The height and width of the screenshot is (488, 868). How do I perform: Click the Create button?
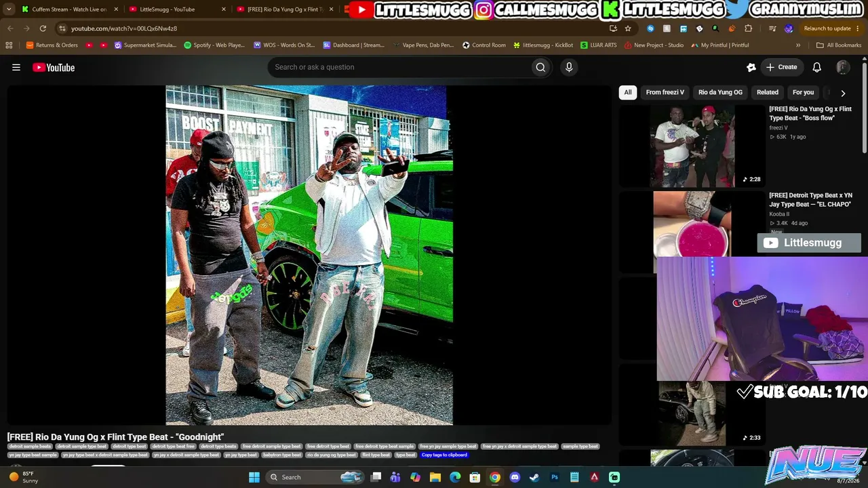coord(782,67)
